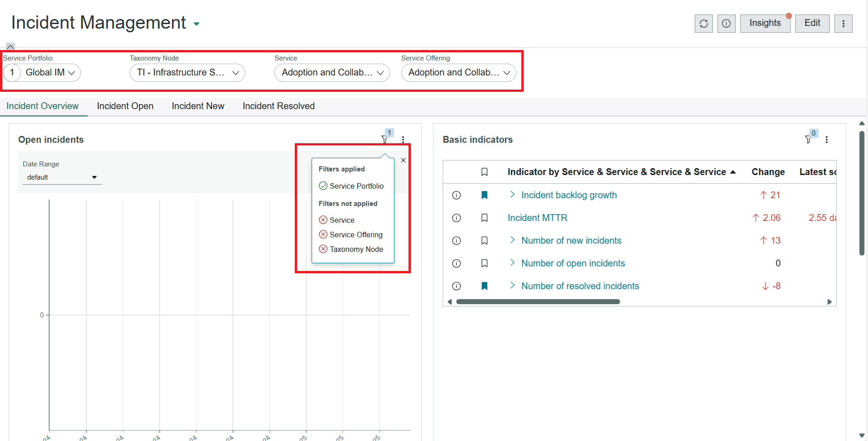Switch to the Incident Resolved tab
This screenshot has width=868, height=441.
pos(278,106)
